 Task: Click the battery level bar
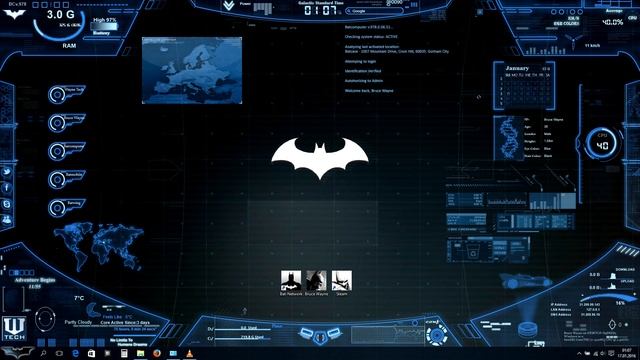tap(104, 27)
